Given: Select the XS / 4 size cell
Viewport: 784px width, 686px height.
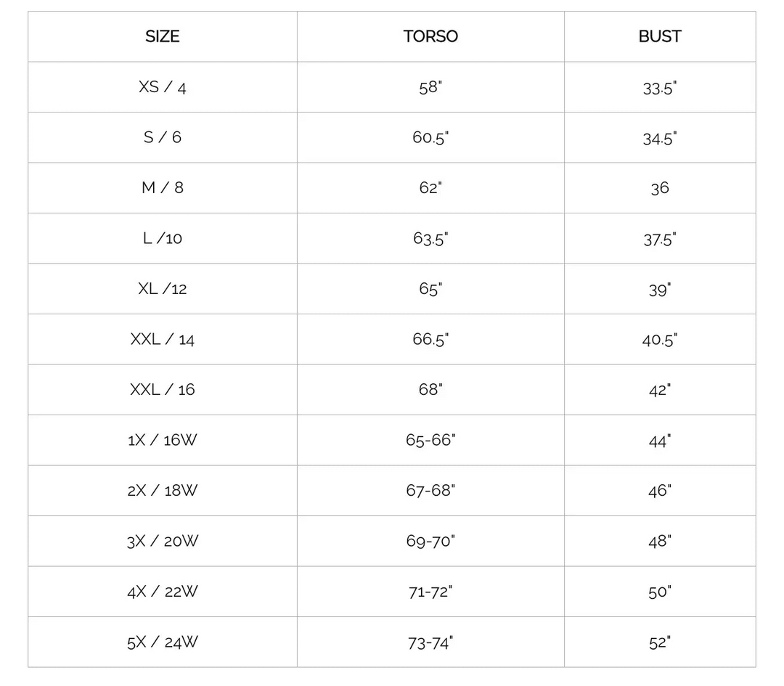Looking at the screenshot, I should point(163,87).
